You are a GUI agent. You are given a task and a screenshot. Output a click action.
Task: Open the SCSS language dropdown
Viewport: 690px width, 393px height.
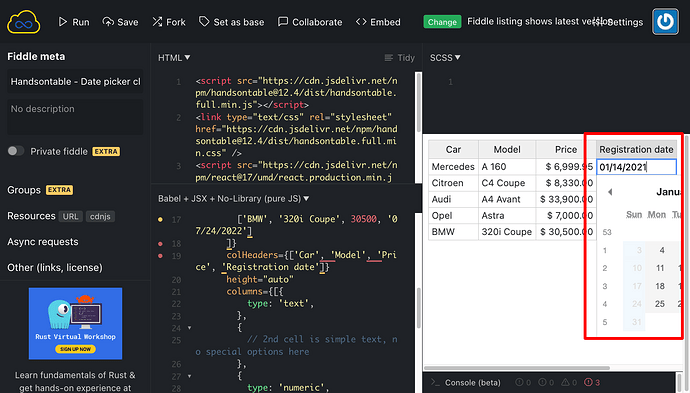tap(445, 58)
